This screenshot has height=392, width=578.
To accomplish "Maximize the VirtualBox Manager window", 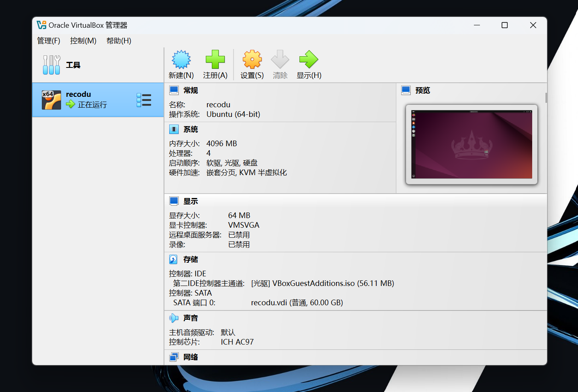I will click(505, 25).
